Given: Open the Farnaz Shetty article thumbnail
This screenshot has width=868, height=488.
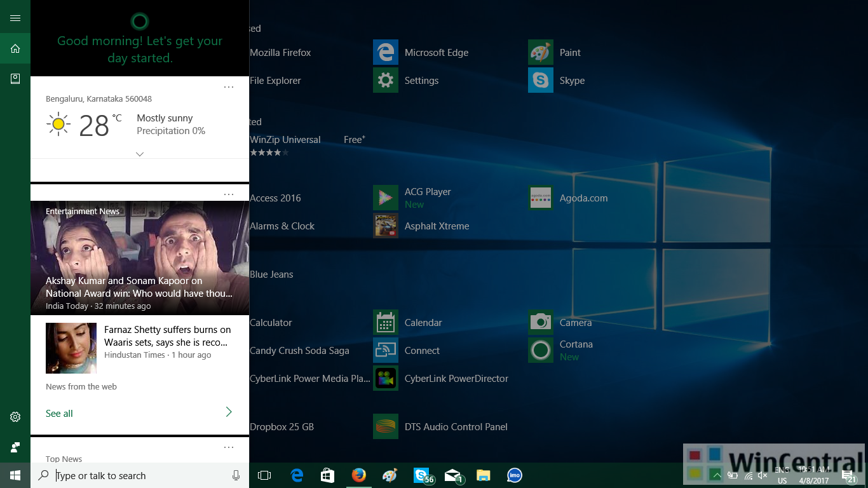Looking at the screenshot, I should pos(71,348).
